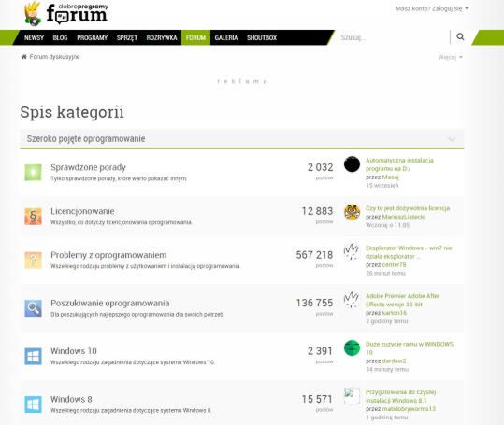Open the ROZRYWKA menu item
This screenshot has height=425, width=504.
162,38
